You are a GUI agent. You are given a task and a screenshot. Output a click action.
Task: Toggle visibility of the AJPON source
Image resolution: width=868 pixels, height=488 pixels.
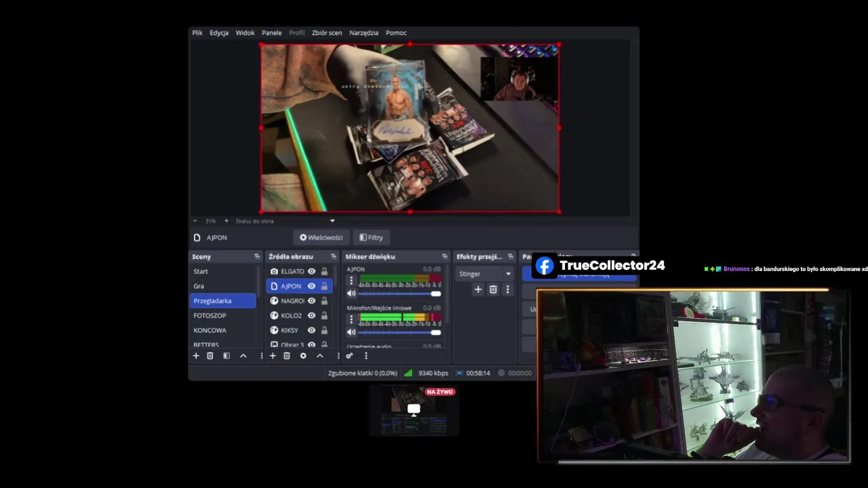click(x=311, y=286)
